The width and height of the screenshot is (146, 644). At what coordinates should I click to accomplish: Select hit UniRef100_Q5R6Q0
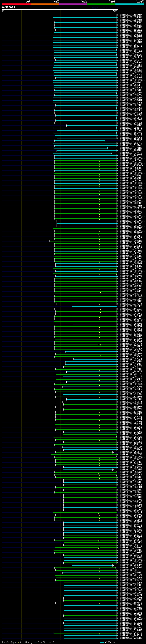(x=131, y=175)
